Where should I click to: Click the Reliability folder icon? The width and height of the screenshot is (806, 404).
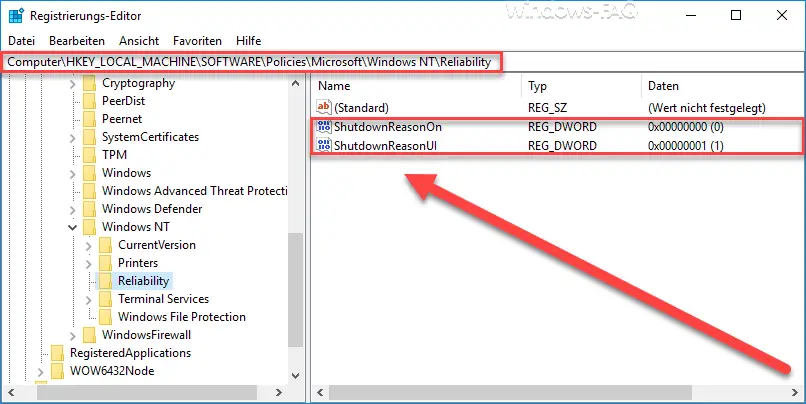click(x=105, y=281)
